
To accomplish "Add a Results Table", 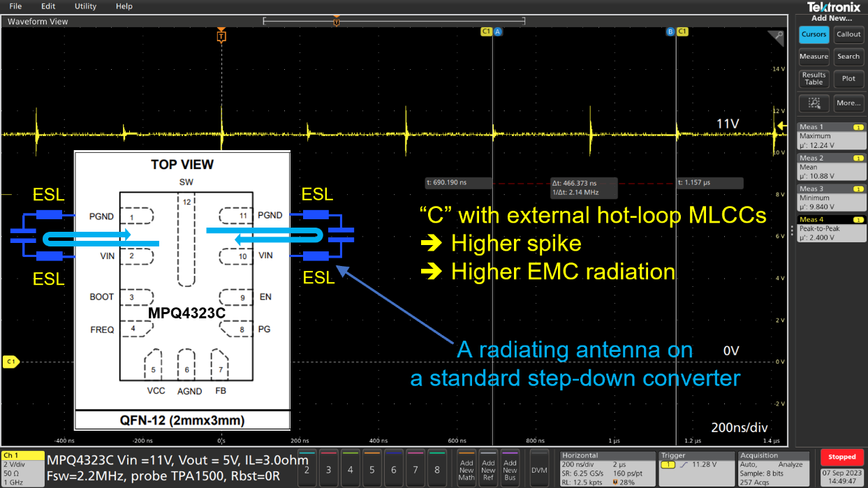I will coord(814,78).
